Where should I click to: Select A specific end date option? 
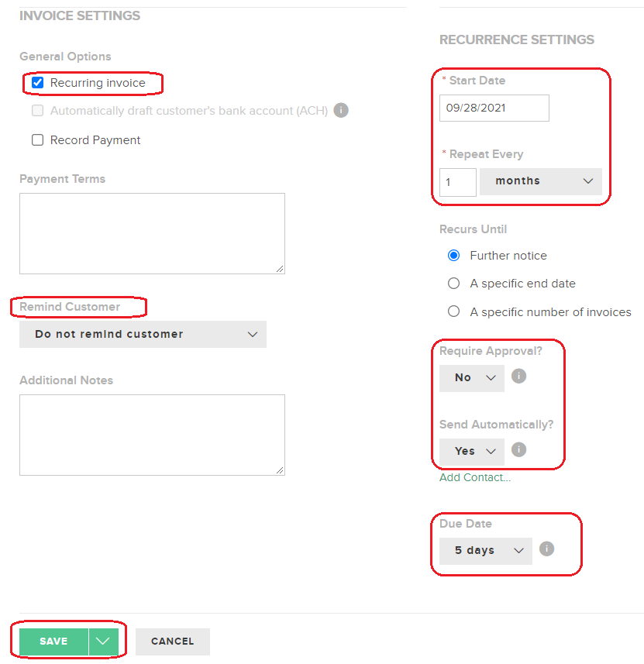[x=454, y=284]
